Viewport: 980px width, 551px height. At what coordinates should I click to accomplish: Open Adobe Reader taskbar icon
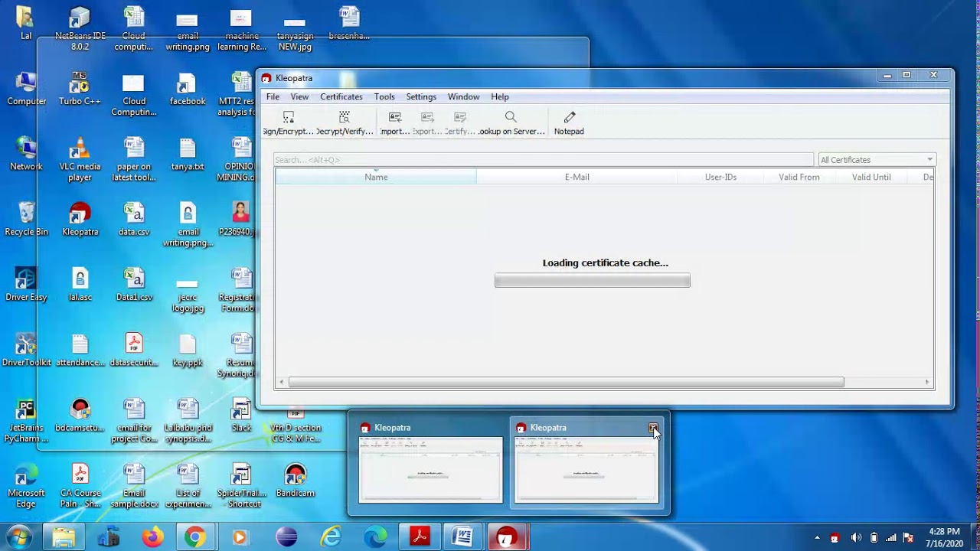tap(420, 537)
